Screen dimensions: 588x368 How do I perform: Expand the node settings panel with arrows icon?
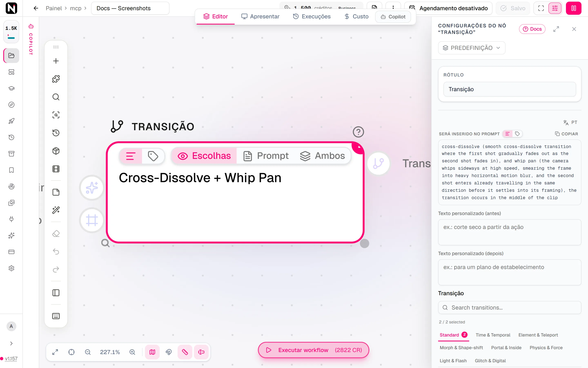556,29
